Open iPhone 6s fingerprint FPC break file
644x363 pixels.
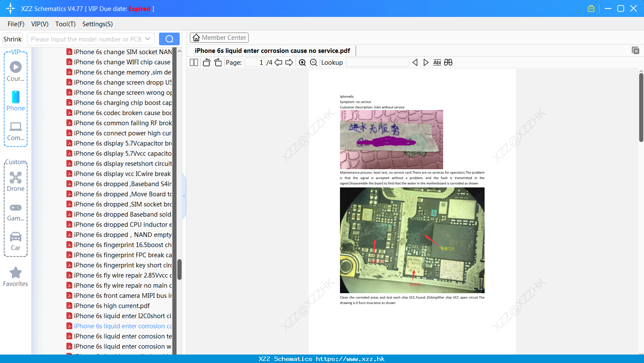pyautogui.click(x=119, y=255)
